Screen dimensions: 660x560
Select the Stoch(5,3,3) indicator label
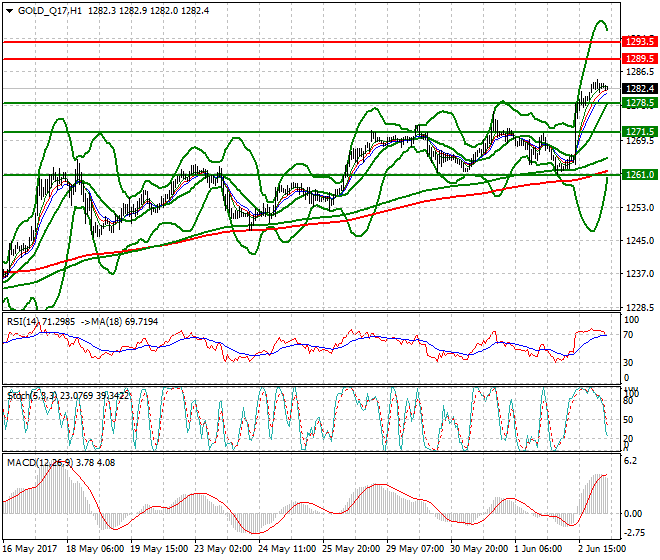(x=32, y=395)
